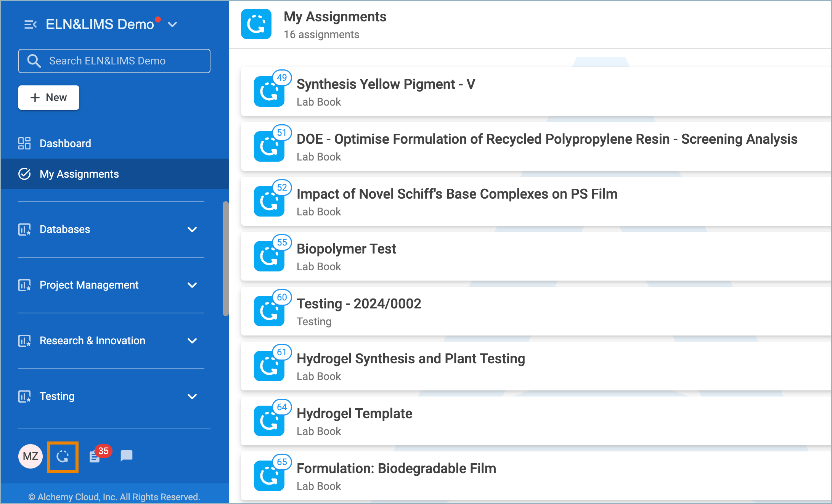Open DOE - Optimise Formulation of Recycled Polypropylene Resin

536,147
